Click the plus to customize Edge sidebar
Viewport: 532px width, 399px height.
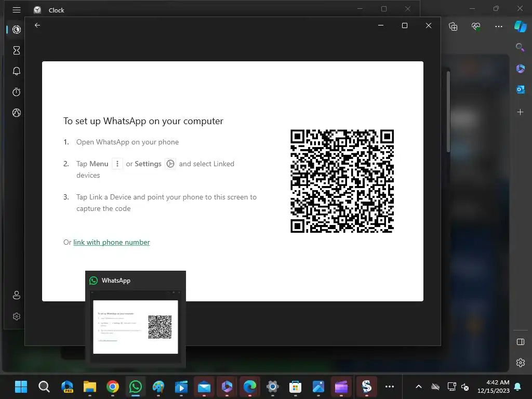pos(520,112)
